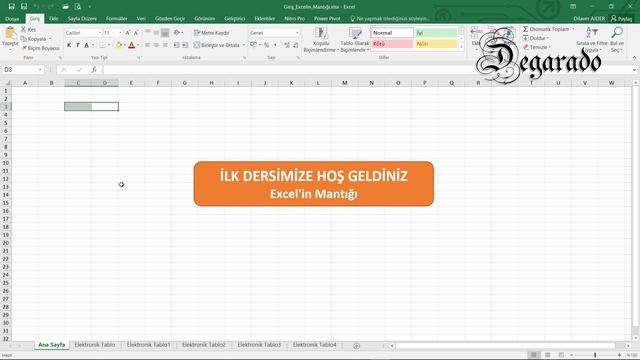Toggle left text alignment
This screenshot has height=360, width=640.
[147, 45]
